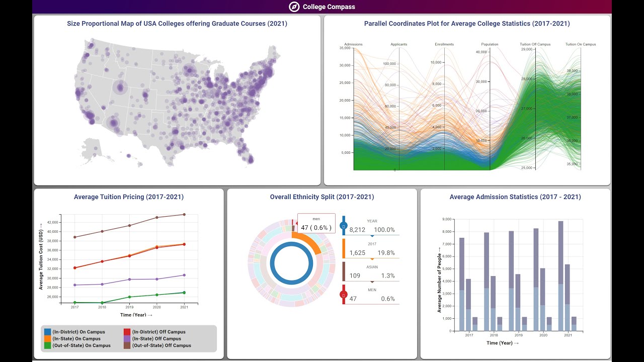
Task: Click the College Compass logo icon
Action: coord(294,7)
